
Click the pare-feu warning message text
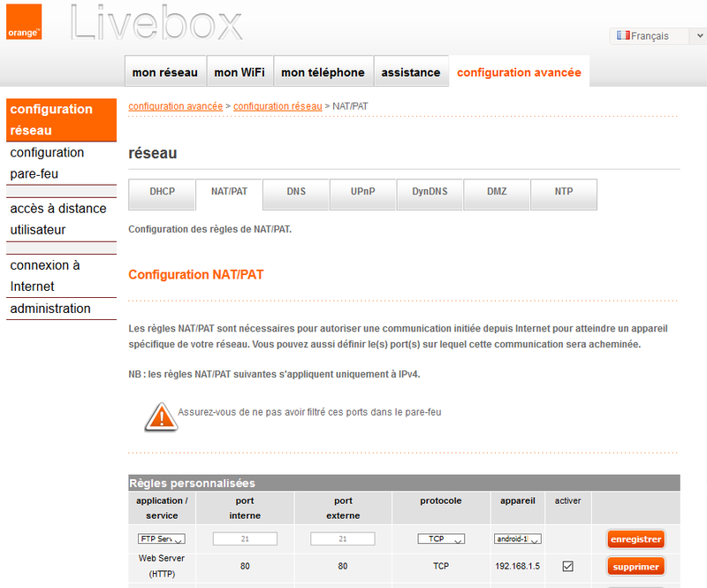309,412
